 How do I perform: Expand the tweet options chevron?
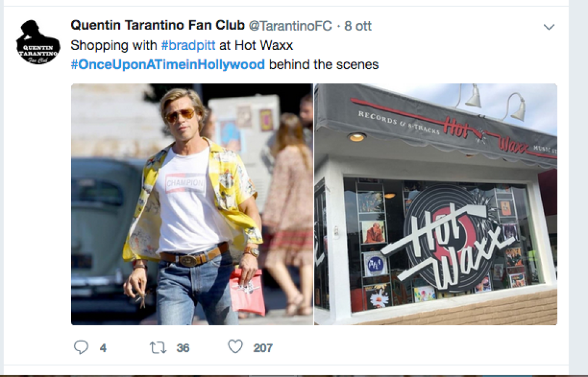549,27
